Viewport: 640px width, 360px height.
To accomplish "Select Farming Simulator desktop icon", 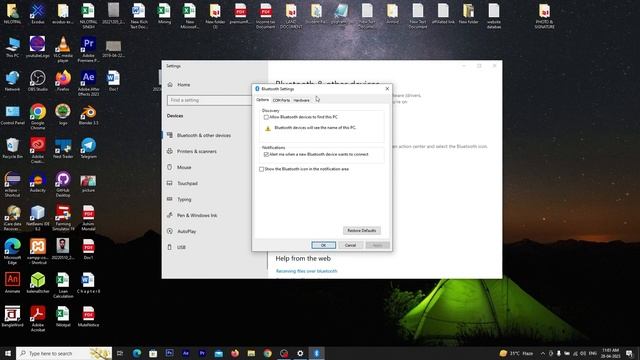I will pyautogui.click(x=63, y=218).
